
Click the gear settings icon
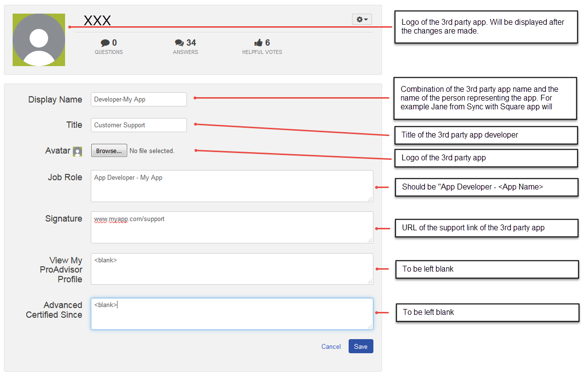(359, 19)
